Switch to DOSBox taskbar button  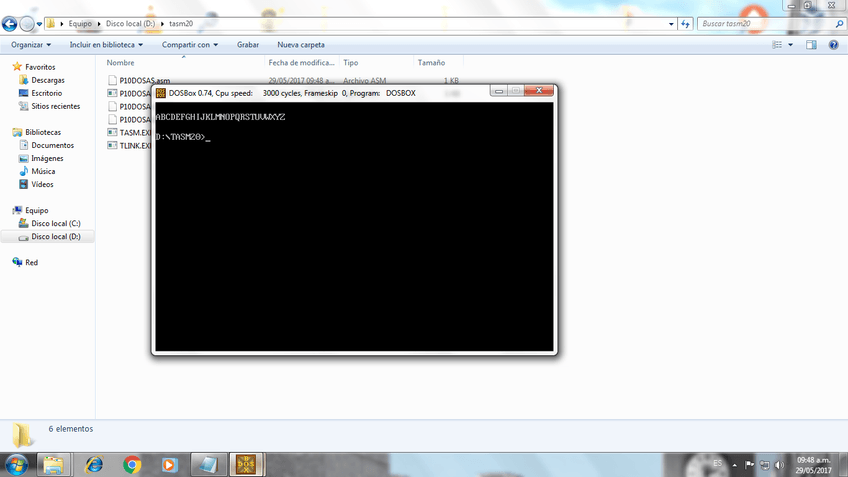coord(246,465)
